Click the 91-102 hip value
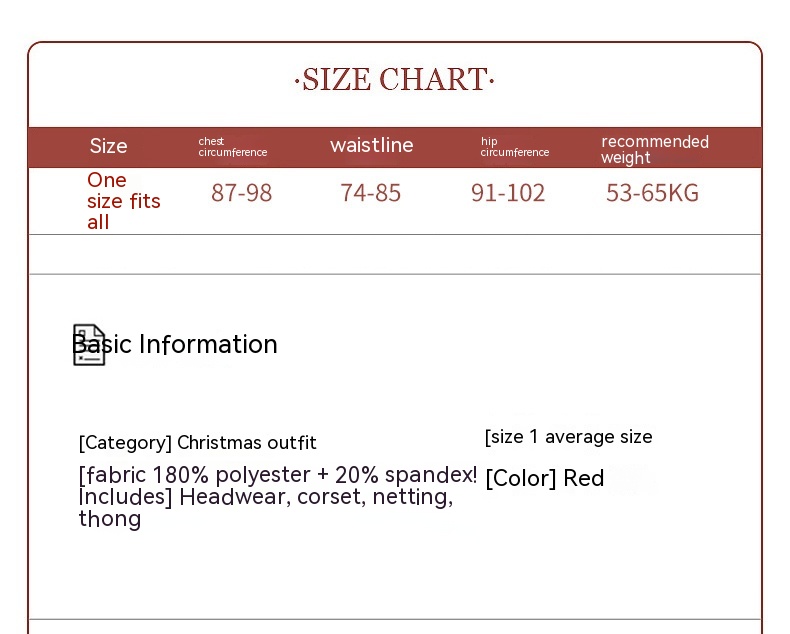The image size is (790, 634). click(x=508, y=193)
